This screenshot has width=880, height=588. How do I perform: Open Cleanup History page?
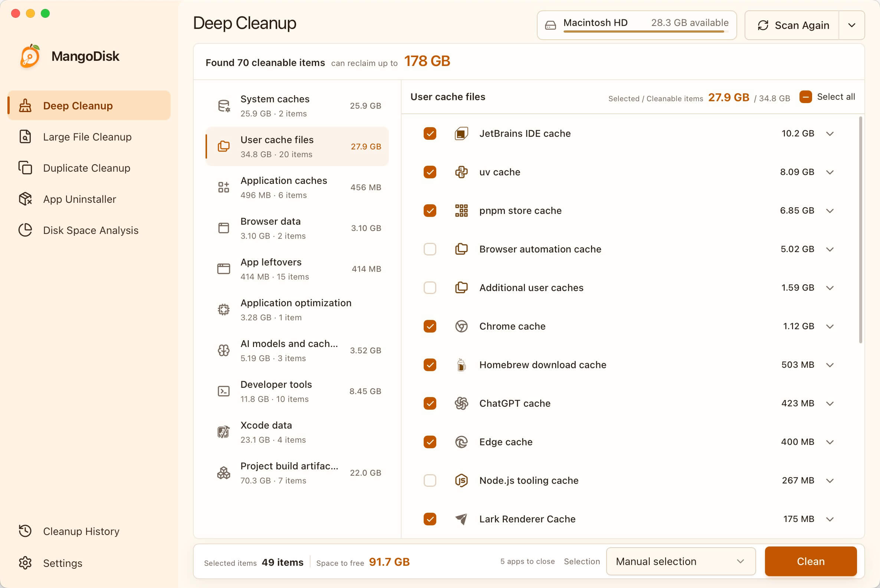89,531
